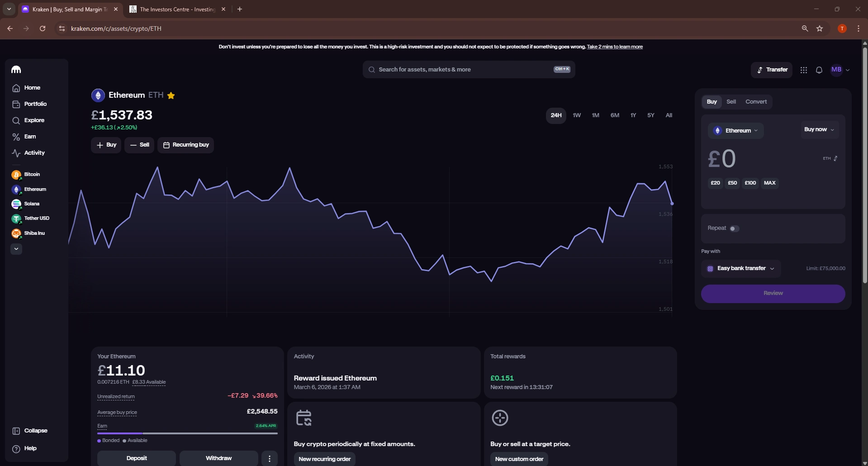Click £8.33 Available link

point(149,382)
